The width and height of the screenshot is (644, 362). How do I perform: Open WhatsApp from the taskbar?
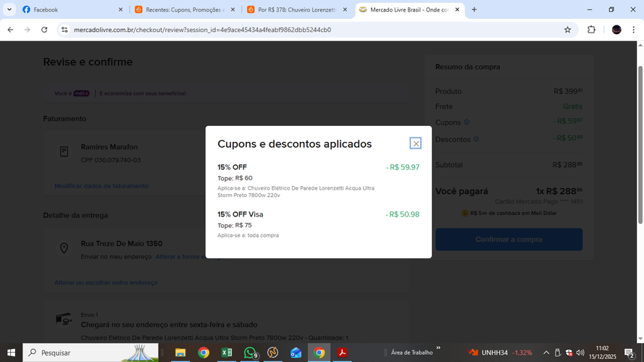click(x=250, y=353)
